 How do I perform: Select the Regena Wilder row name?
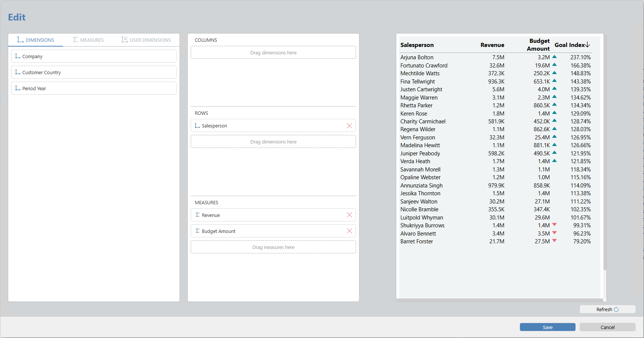[x=418, y=129]
